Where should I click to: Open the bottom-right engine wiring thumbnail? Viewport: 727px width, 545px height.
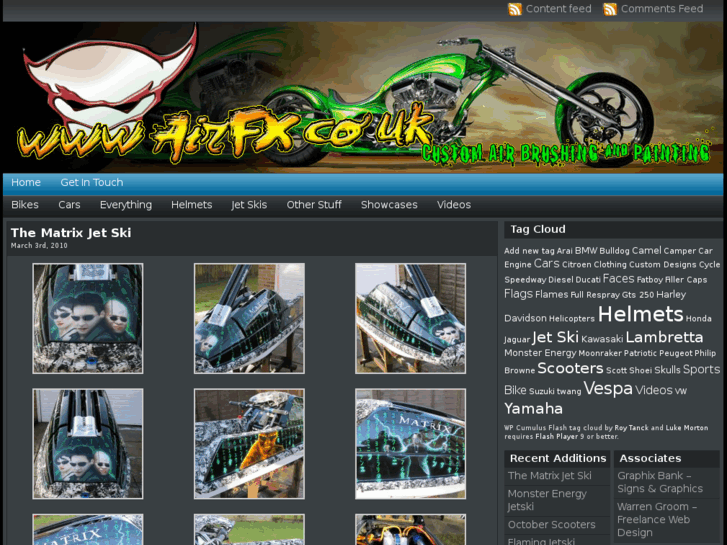click(410, 529)
